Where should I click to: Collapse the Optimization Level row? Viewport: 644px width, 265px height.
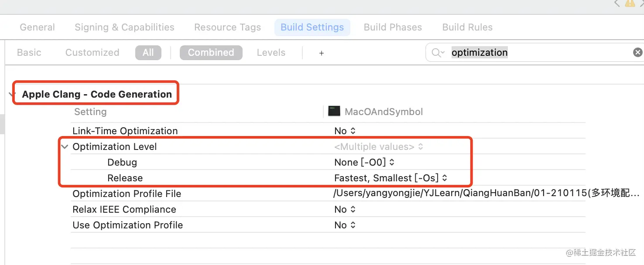[65, 147]
